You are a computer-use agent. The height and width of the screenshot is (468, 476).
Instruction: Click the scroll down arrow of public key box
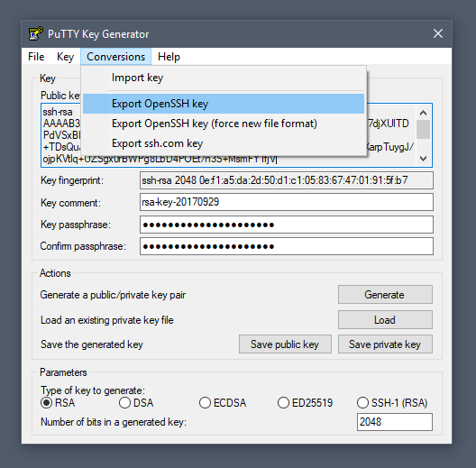pyautogui.click(x=423, y=159)
